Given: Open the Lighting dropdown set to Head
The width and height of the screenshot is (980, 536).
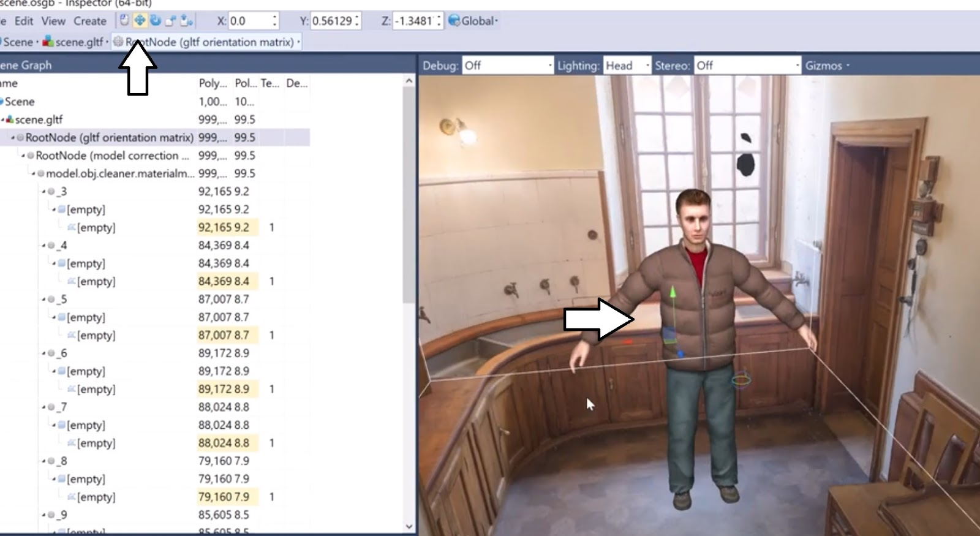Looking at the screenshot, I should click(627, 66).
